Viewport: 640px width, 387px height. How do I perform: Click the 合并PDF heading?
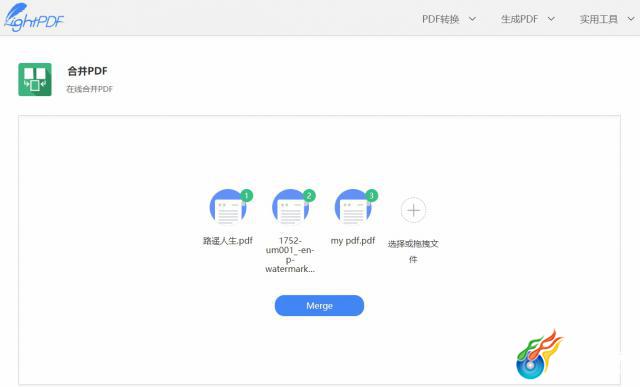(87, 71)
